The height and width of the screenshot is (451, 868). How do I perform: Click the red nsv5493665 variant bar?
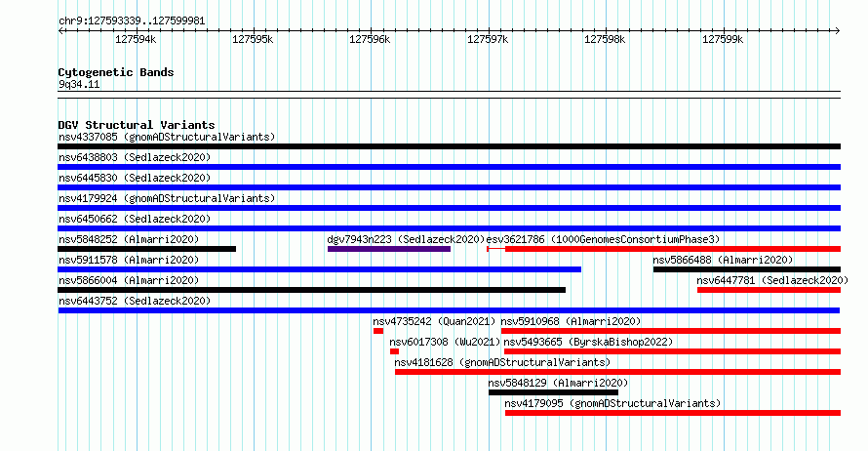[x=673, y=351]
